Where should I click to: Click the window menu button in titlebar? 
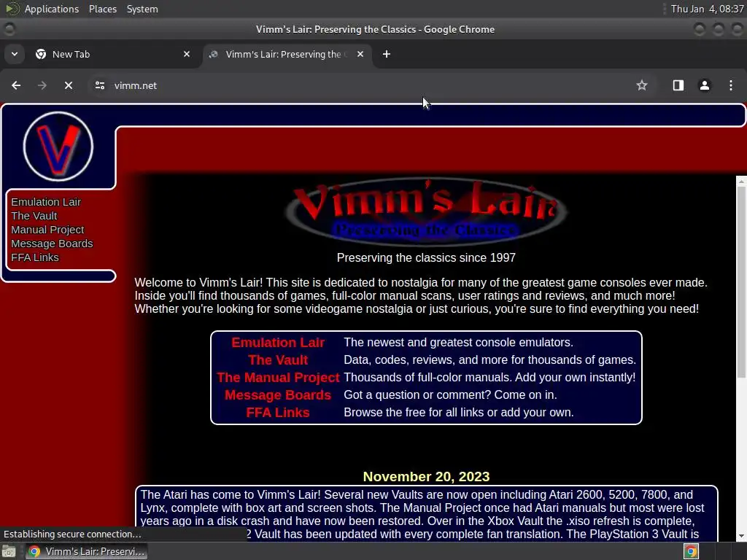tap(9, 29)
